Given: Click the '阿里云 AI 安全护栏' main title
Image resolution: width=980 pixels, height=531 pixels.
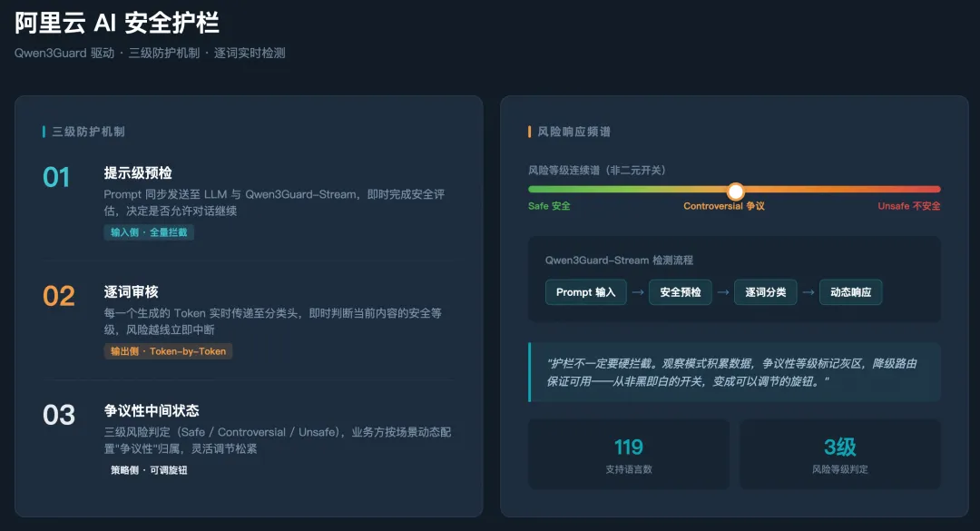Looking at the screenshot, I should tap(117, 23).
